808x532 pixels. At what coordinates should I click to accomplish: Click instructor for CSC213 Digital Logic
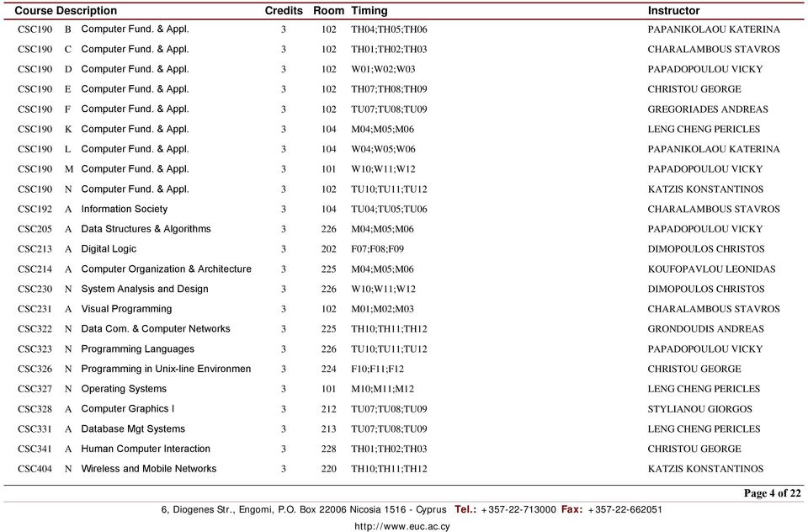click(706, 249)
